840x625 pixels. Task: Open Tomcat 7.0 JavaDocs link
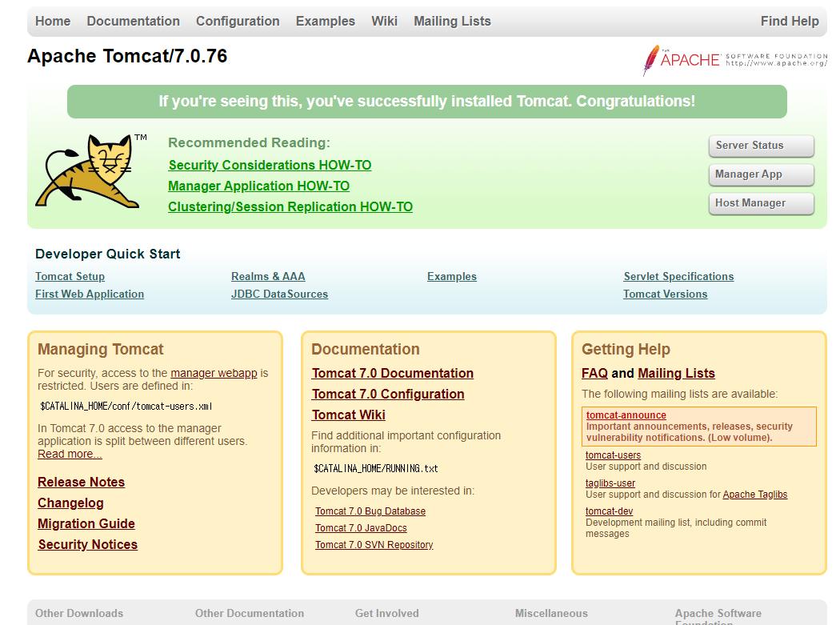click(361, 528)
